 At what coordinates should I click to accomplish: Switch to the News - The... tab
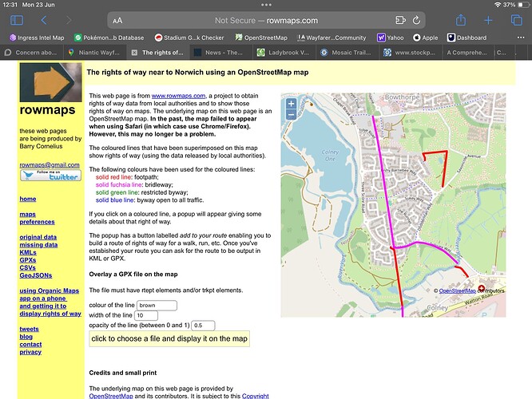[x=221, y=53]
